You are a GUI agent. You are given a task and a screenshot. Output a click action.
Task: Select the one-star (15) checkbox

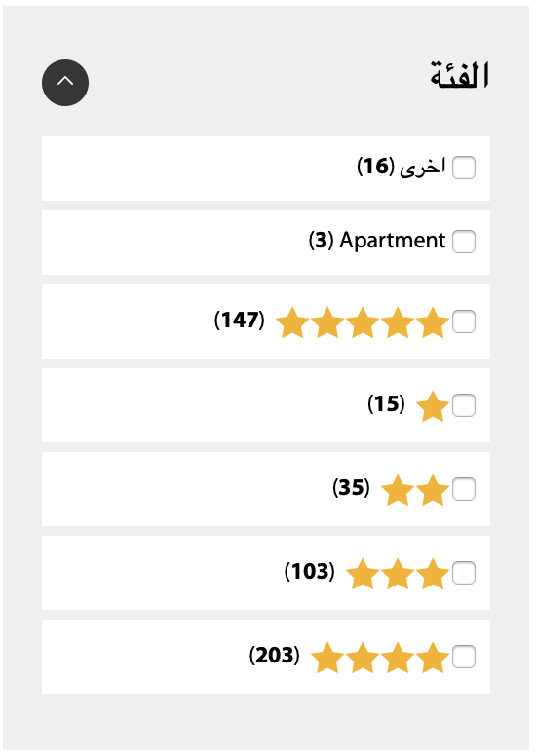(464, 405)
